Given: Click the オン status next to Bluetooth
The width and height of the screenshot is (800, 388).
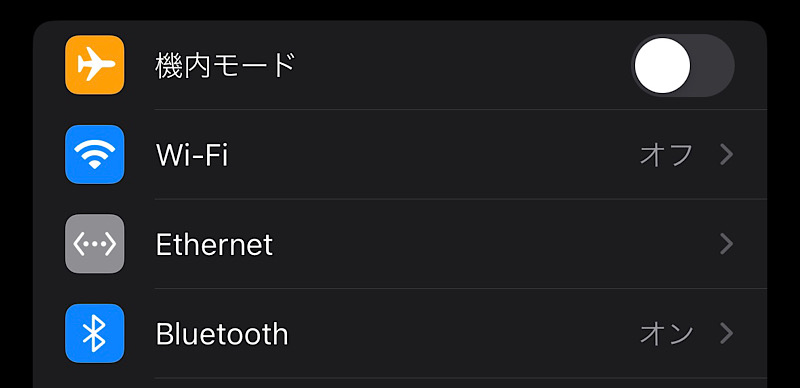Looking at the screenshot, I should [x=666, y=334].
